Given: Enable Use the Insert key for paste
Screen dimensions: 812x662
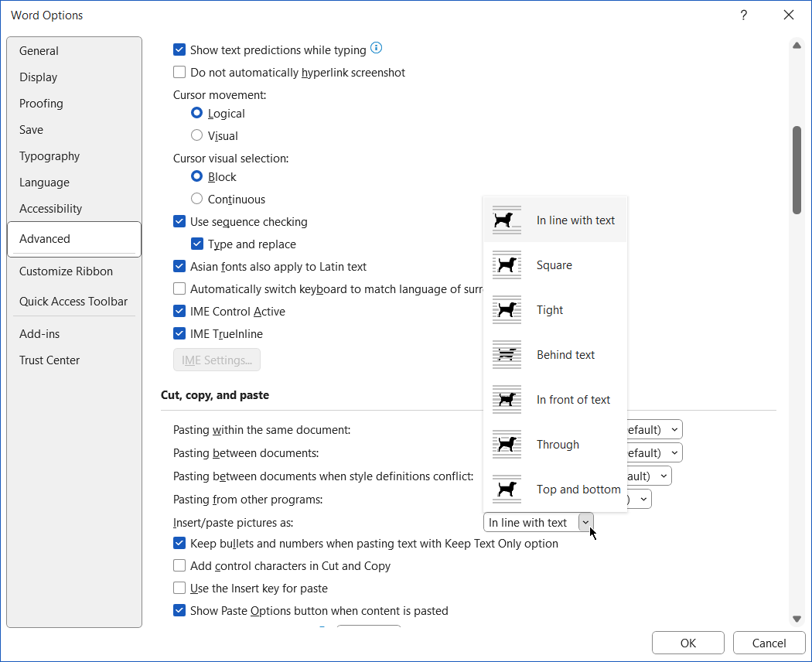Looking at the screenshot, I should coord(179,588).
